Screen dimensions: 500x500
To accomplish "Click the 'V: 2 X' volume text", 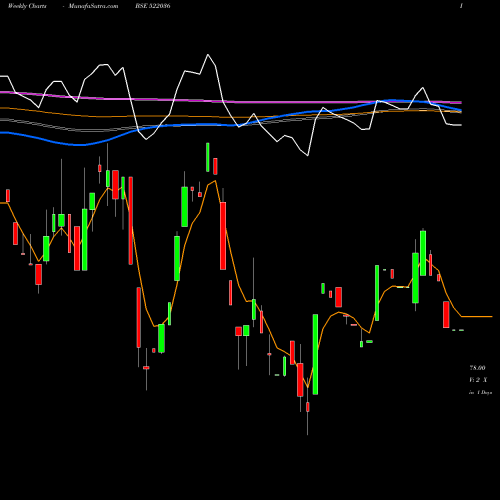I will coord(478,380).
